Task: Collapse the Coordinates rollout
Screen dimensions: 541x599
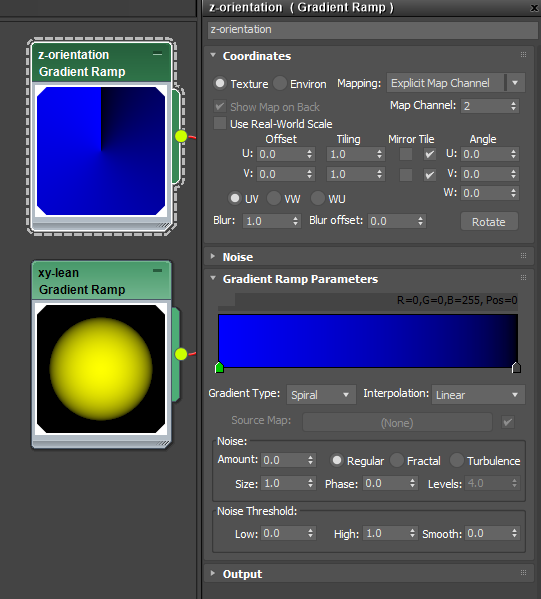Action: 213,55
